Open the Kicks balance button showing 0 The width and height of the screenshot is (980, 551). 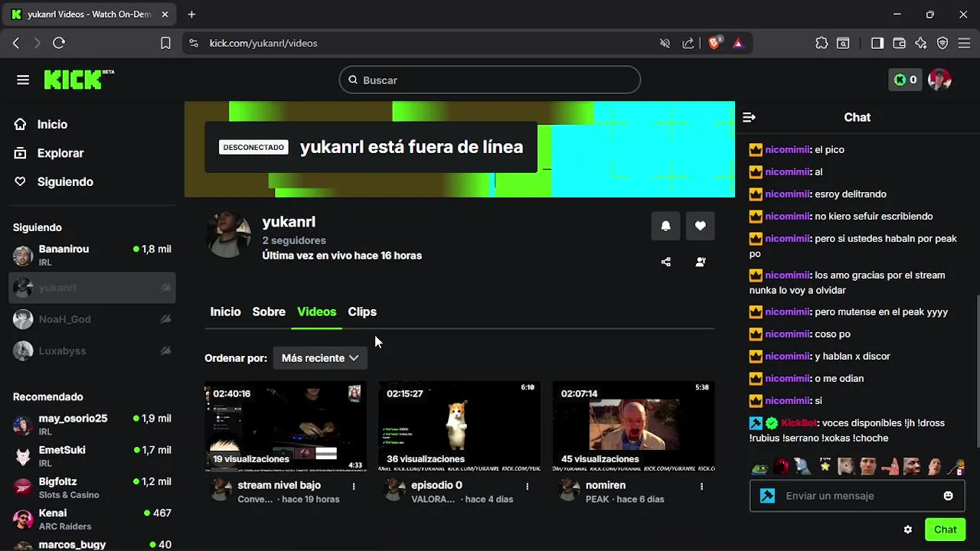[x=905, y=80]
